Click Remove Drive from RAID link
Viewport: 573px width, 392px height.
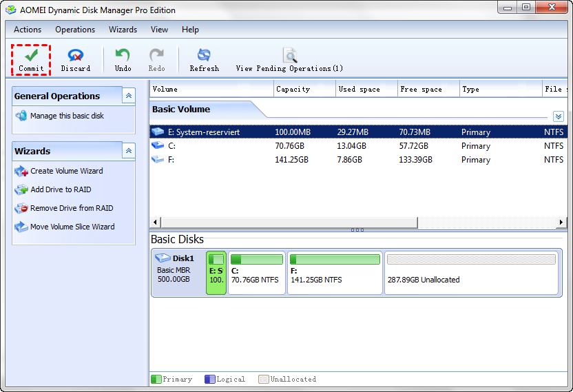tap(72, 208)
